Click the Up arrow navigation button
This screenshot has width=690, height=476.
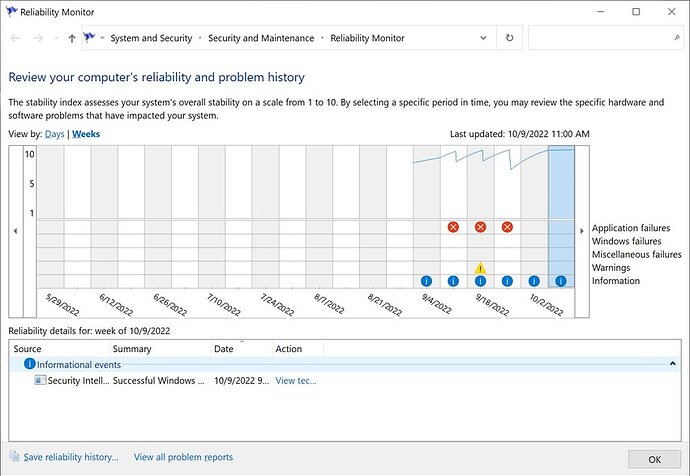click(72, 38)
